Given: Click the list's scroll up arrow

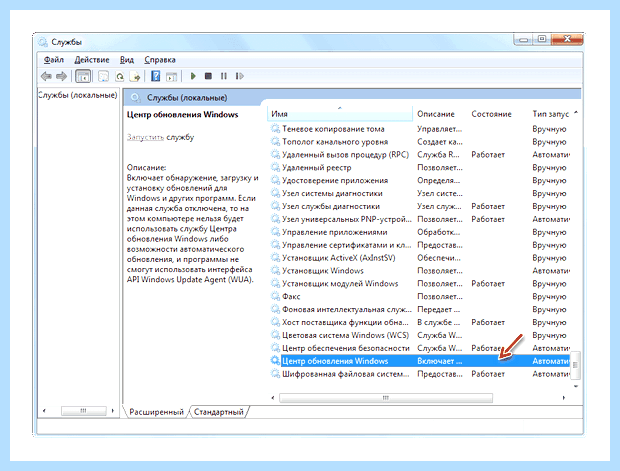Looking at the screenshot, I should point(576,113).
